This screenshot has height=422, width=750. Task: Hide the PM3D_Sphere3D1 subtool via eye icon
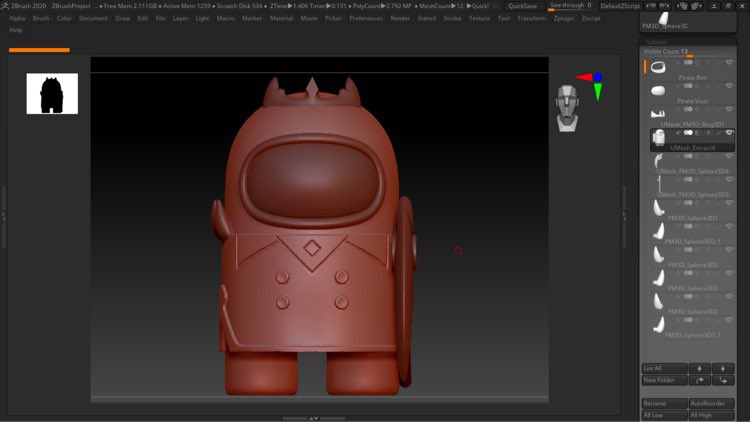click(729, 204)
